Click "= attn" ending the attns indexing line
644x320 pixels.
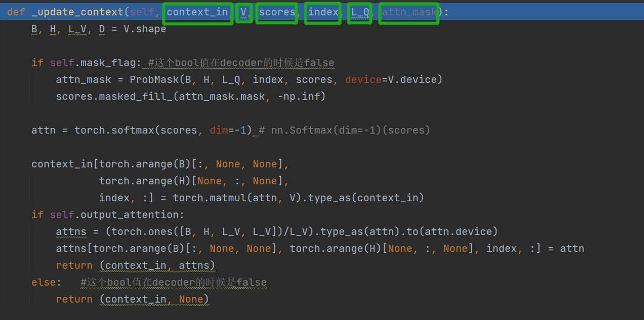click(566, 249)
